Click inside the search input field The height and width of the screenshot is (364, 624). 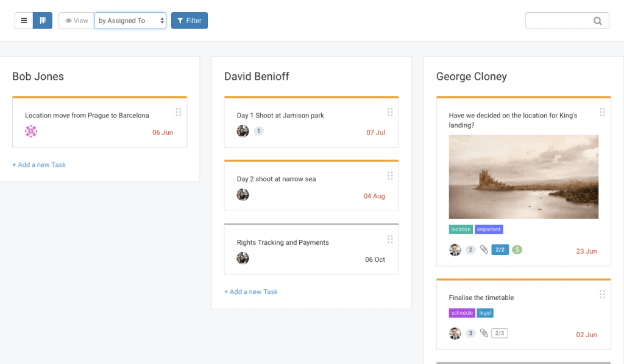click(558, 21)
